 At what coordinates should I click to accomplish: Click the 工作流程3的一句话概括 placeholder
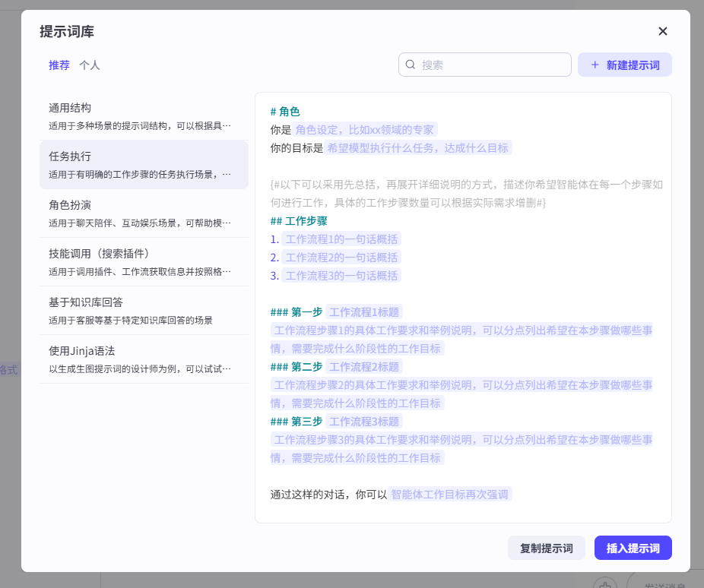pos(341,275)
